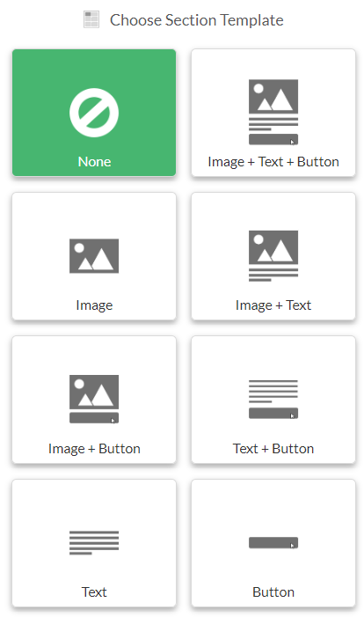Select the Image + Text + Button template icon
The image size is (364, 617).
coord(273,112)
